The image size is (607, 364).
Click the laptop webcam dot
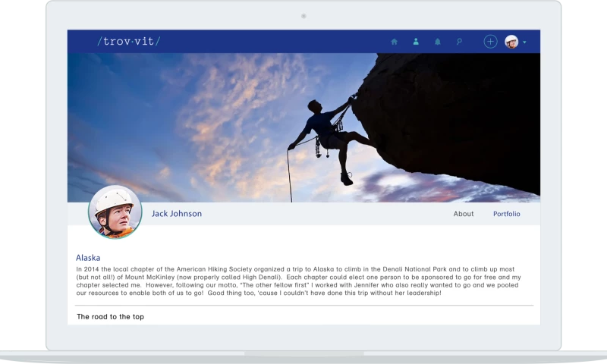303,16
